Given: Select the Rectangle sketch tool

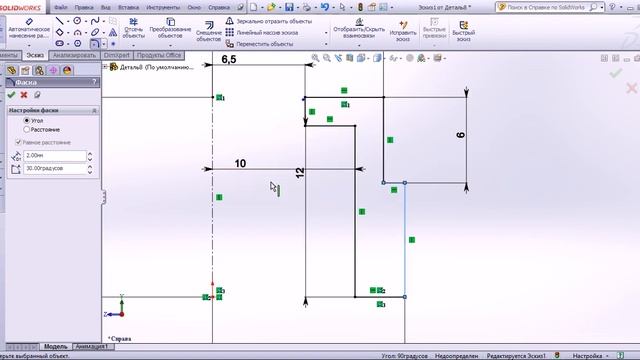Looking at the screenshot, I should tap(60, 32).
